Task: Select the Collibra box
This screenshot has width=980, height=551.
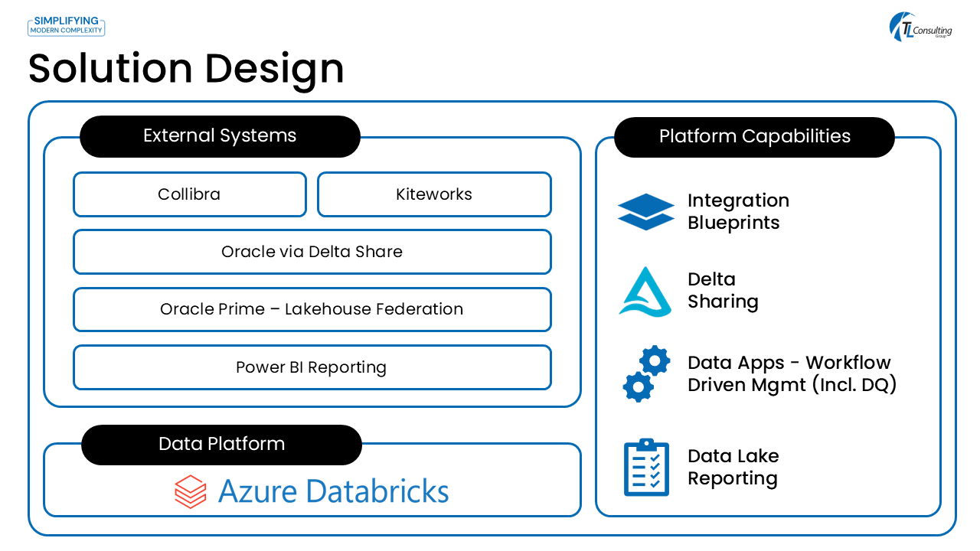Action: tap(189, 194)
